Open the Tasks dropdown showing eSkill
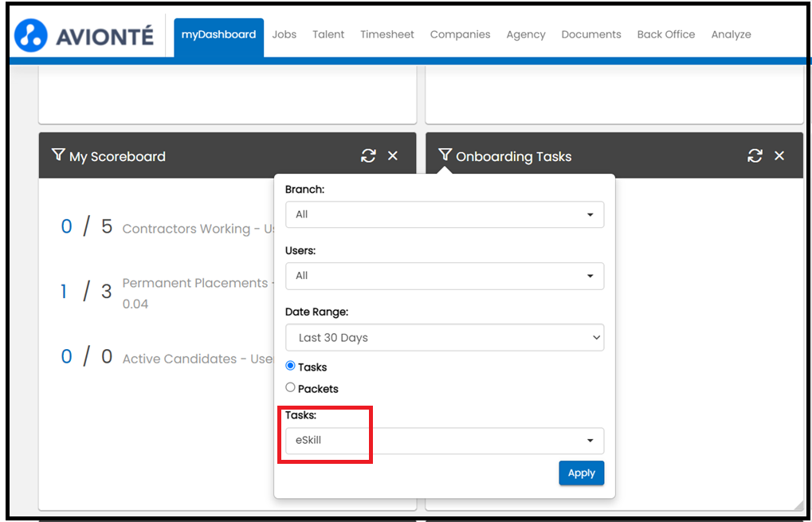Image resolution: width=812 pixels, height=522 pixels. tap(445, 441)
